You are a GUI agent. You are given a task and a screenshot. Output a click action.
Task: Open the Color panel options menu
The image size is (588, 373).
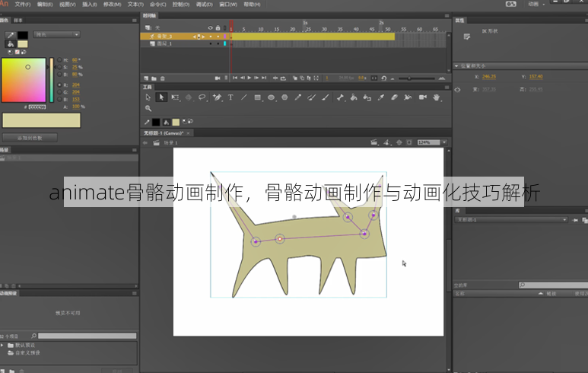click(134, 21)
